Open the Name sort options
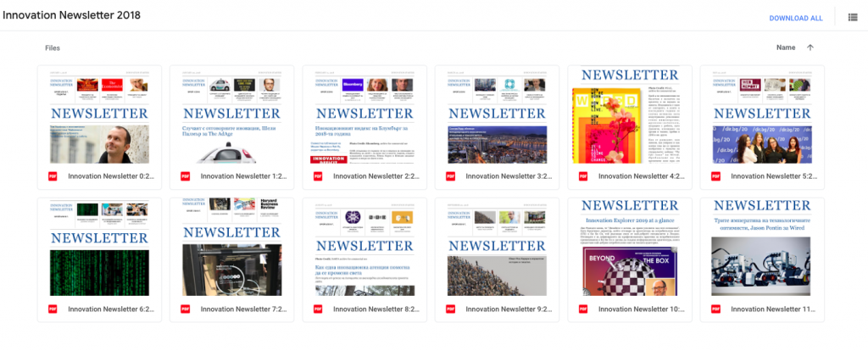The image size is (868, 351). 786,47
